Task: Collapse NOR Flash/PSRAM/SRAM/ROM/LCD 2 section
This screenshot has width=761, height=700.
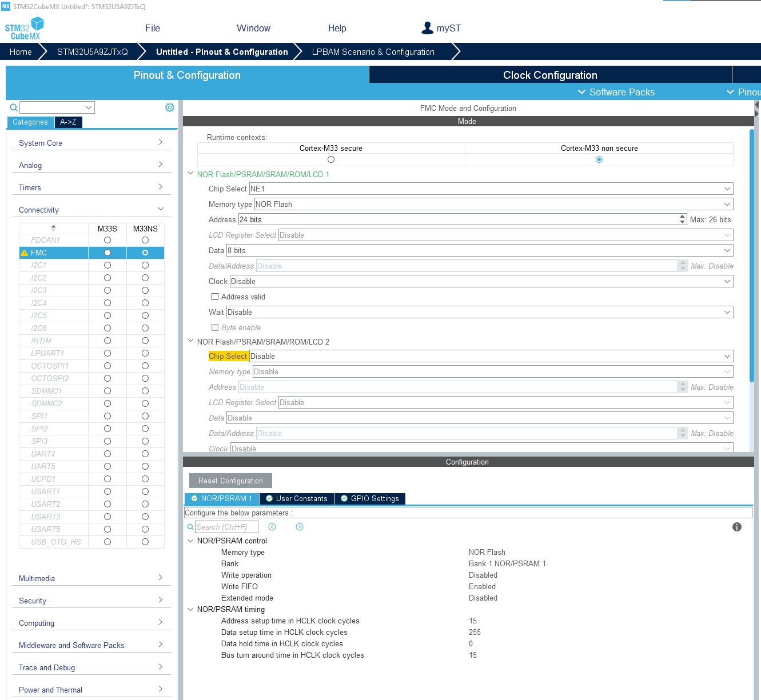Action: click(x=190, y=341)
